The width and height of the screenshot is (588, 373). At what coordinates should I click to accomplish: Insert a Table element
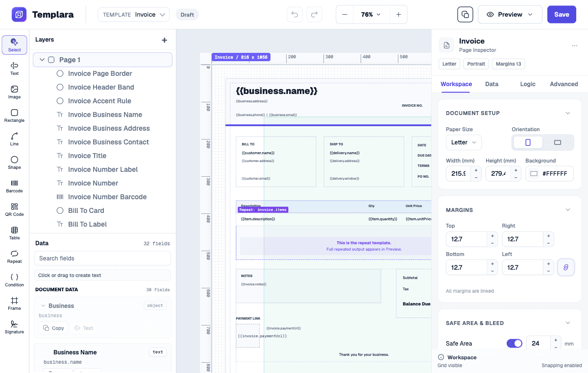[x=14, y=233]
